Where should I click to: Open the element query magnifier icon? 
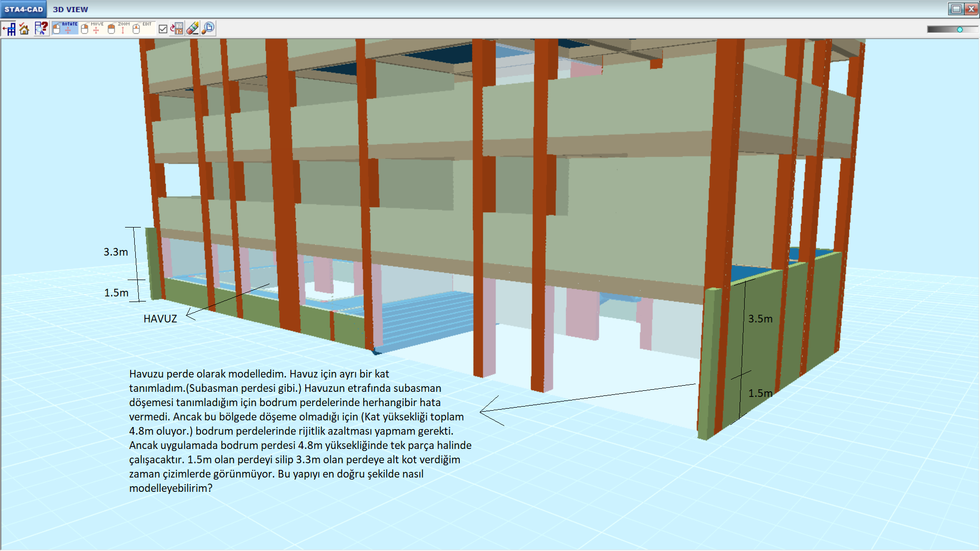click(41, 29)
